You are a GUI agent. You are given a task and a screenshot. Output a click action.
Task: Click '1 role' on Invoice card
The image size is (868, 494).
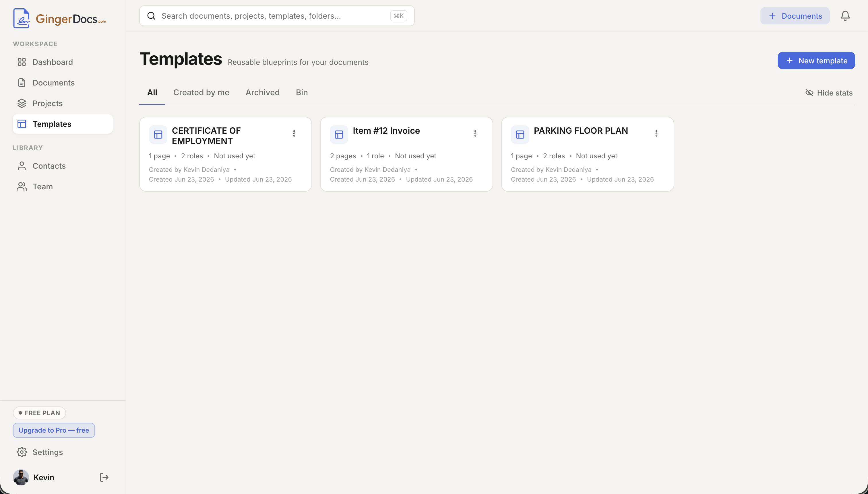point(375,156)
